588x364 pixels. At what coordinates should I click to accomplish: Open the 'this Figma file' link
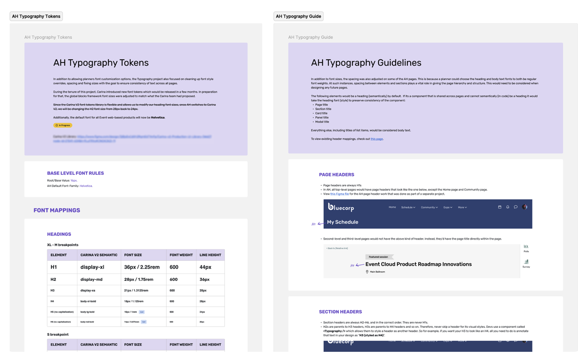(339, 194)
